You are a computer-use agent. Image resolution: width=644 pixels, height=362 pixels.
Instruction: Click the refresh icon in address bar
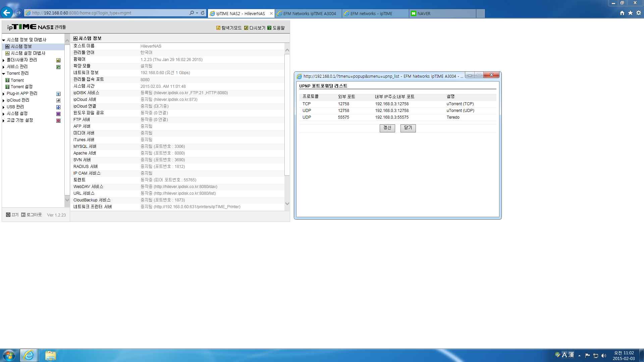[x=203, y=13]
